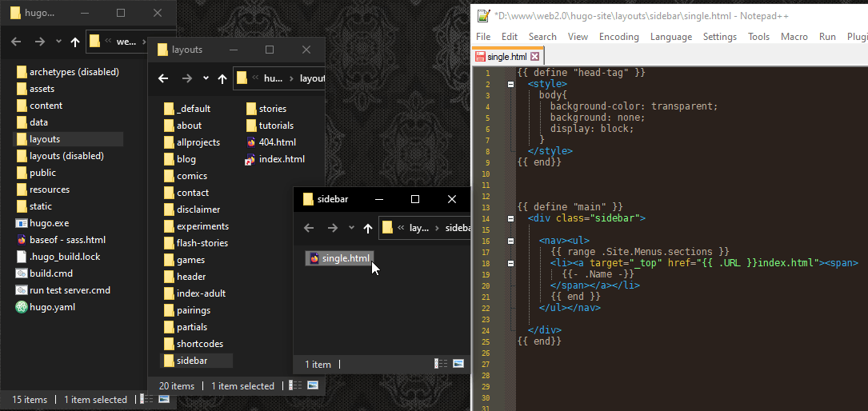Collapse the nav block fold marker

pyautogui.click(x=510, y=240)
